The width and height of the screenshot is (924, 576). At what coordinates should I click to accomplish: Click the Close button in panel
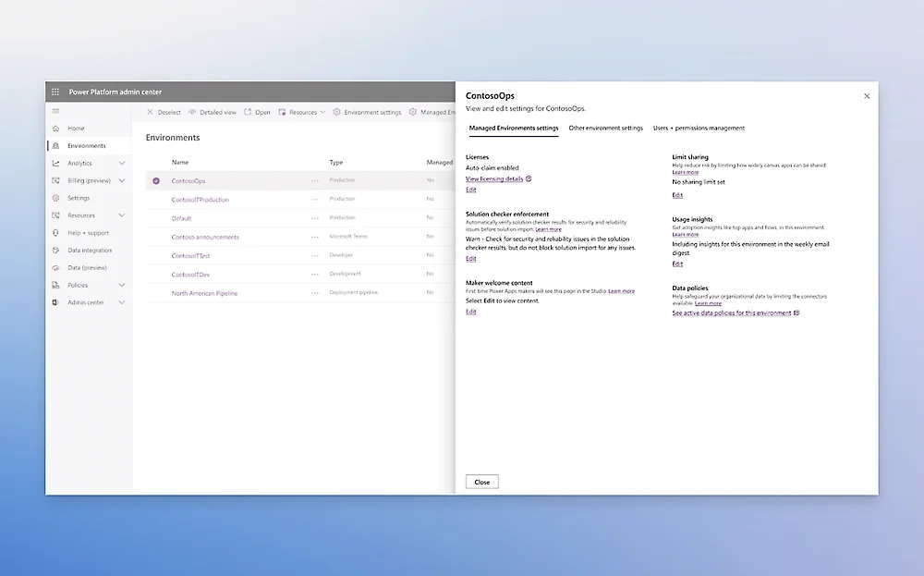482,482
